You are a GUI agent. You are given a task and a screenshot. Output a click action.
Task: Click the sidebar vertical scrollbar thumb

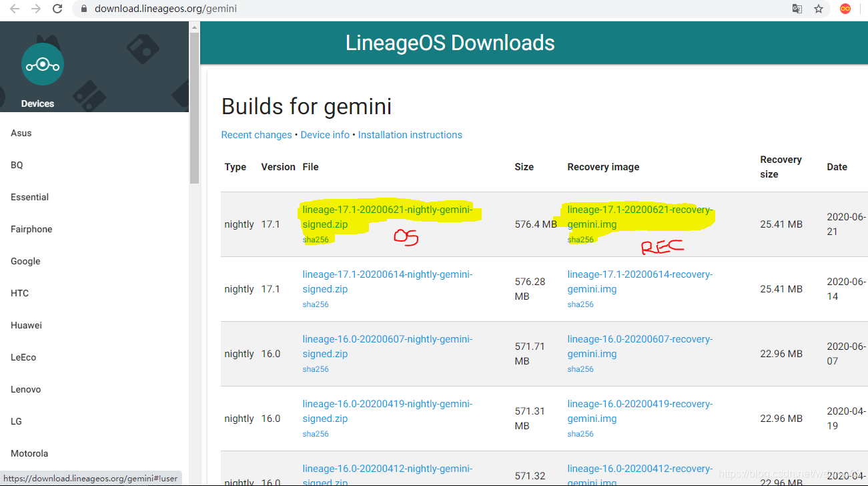pyautogui.click(x=195, y=107)
